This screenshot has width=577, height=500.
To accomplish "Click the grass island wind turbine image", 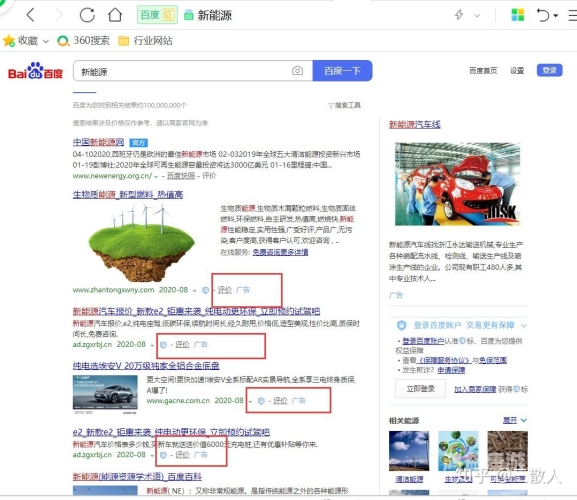I will 141,242.
